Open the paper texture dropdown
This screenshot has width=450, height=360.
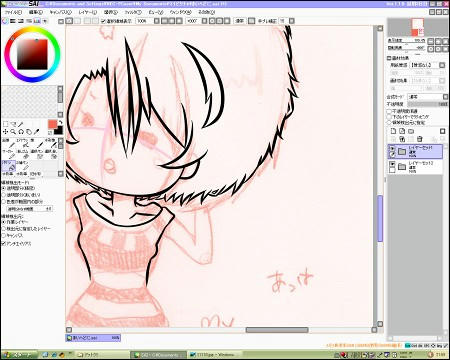(x=427, y=65)
